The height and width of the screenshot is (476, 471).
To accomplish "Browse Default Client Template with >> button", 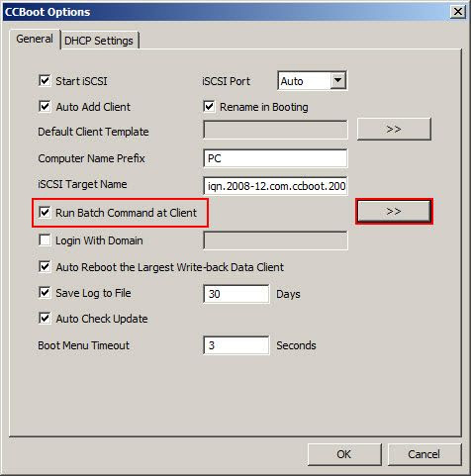I will (394, 129).
